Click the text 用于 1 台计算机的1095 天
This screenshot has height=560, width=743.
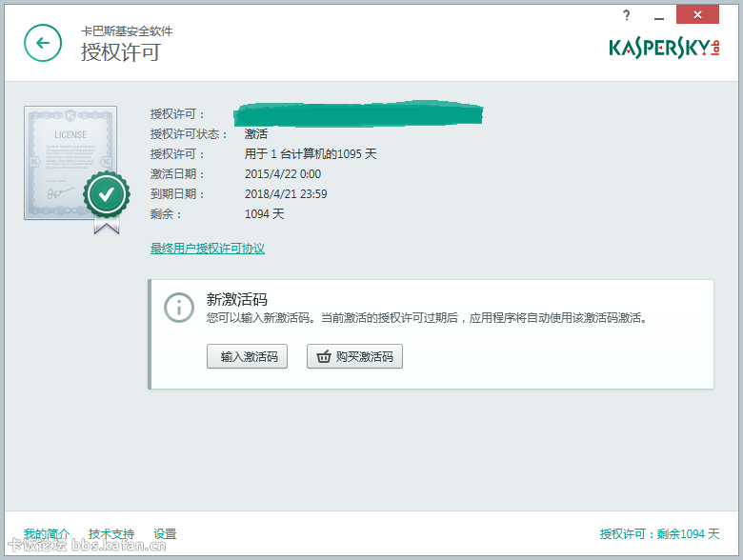pos(311,154)
